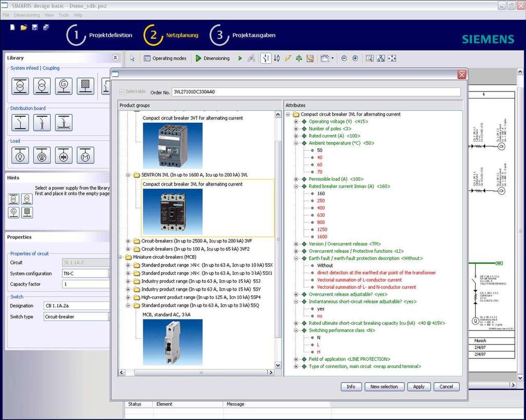
Task: Select transformer-between-busbars infeed symbol in Library
Action: tap(20, 86)
